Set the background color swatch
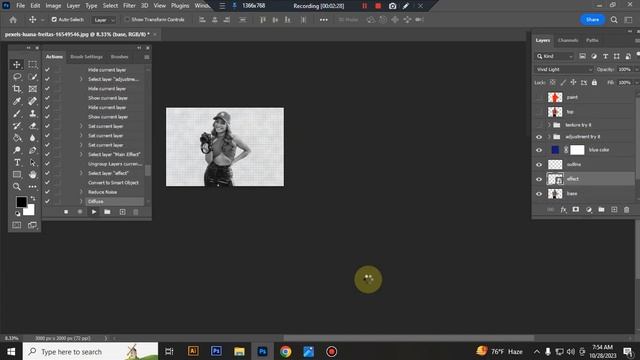640x360 pixels. pyautogui.click(x=29, y=210)
